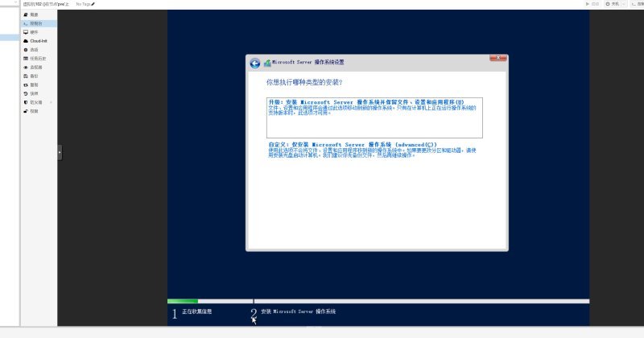Click the pencil icon beside No Tags
The width and height of the screenshot is (644, 338).
pos(93,4)
